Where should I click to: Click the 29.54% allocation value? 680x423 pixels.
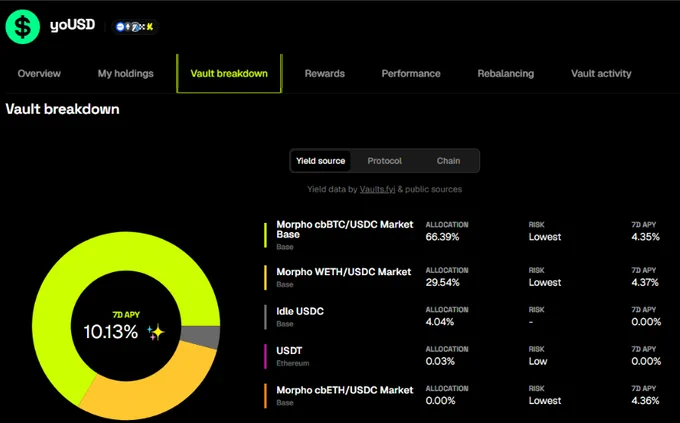tap(442, 282)
